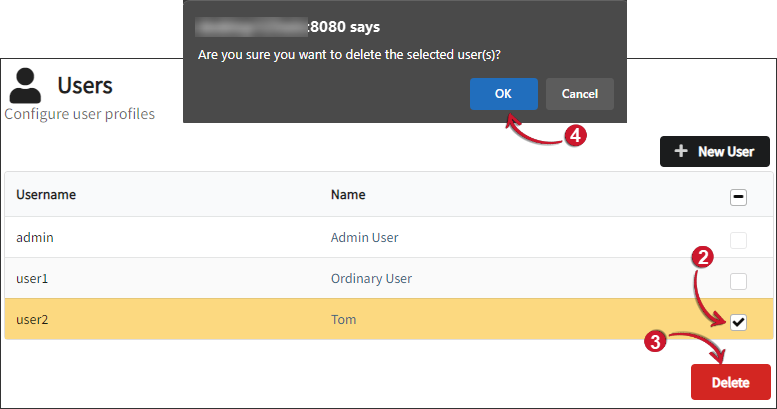Click the 'Users' page heading
The image size is (777, 409).
85,85
